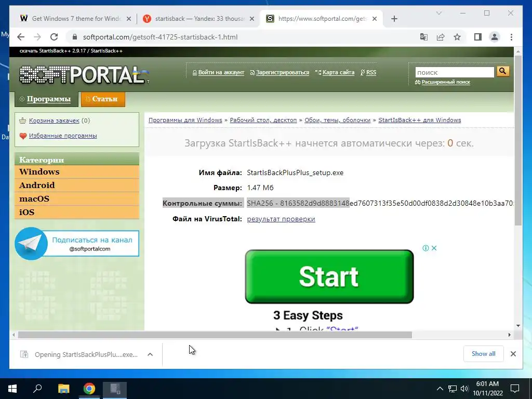Open результат проверки VirusTotal link

(x=281, y=219)
